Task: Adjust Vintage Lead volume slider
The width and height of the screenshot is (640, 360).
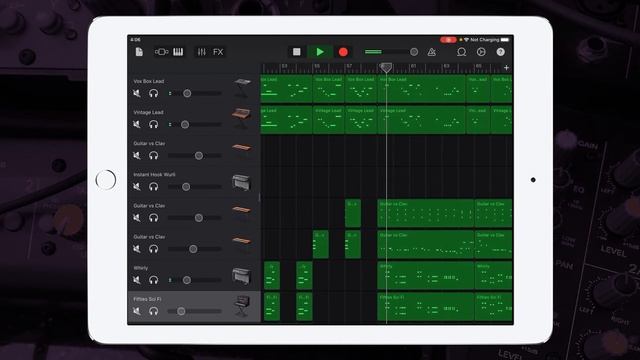Action: pos(195,124)
